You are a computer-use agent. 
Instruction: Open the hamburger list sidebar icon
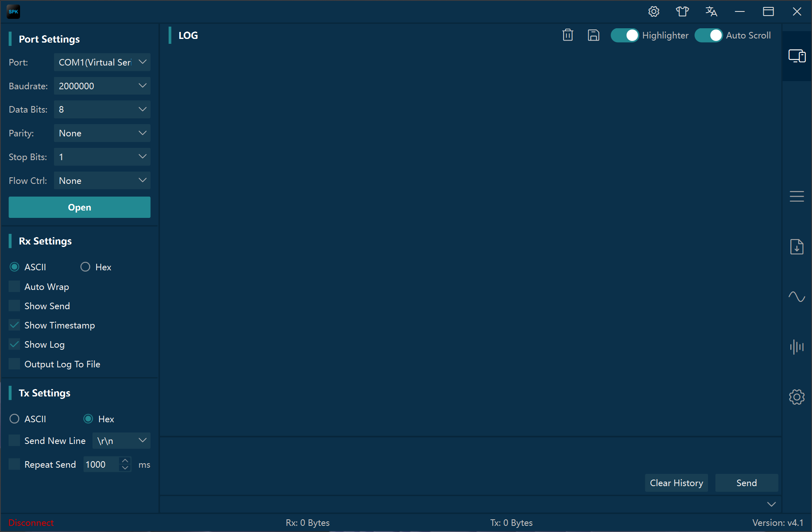coord(797,197)
